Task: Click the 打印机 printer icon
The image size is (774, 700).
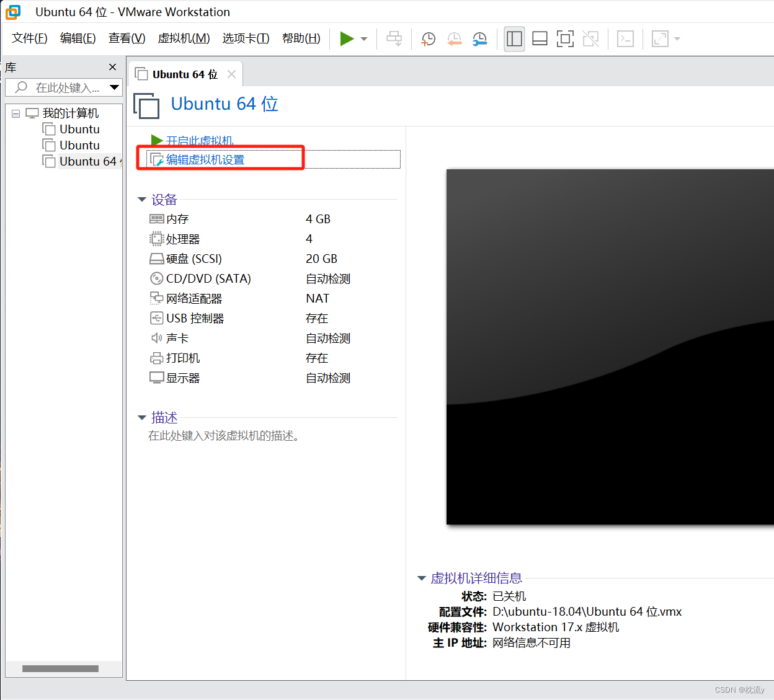Action: 156,358
